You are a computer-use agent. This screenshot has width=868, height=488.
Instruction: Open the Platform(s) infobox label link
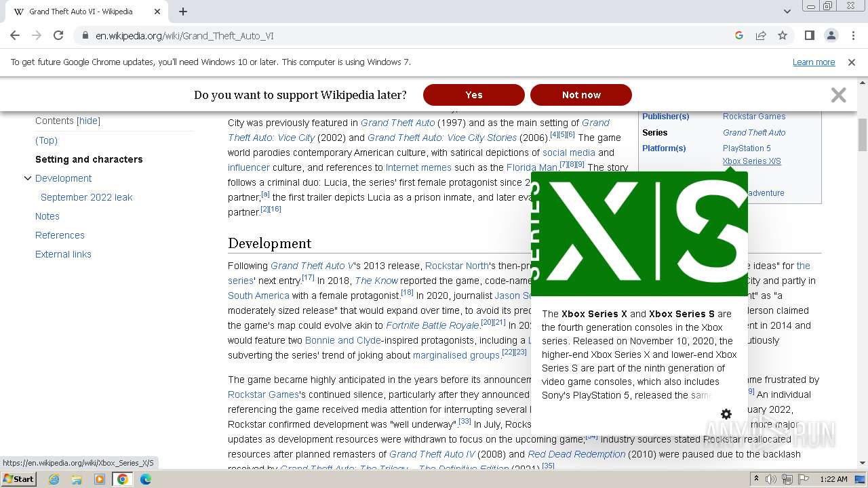(x=664, y=148)
